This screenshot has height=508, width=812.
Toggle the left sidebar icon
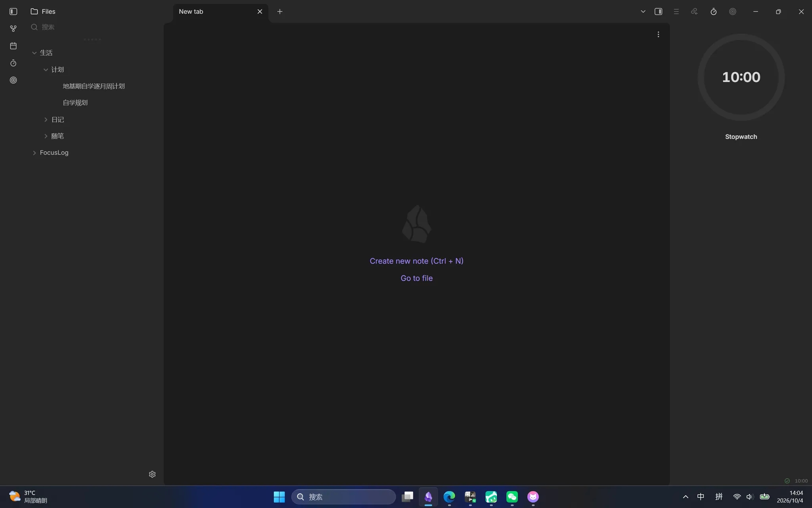click(x=13, y=12)
